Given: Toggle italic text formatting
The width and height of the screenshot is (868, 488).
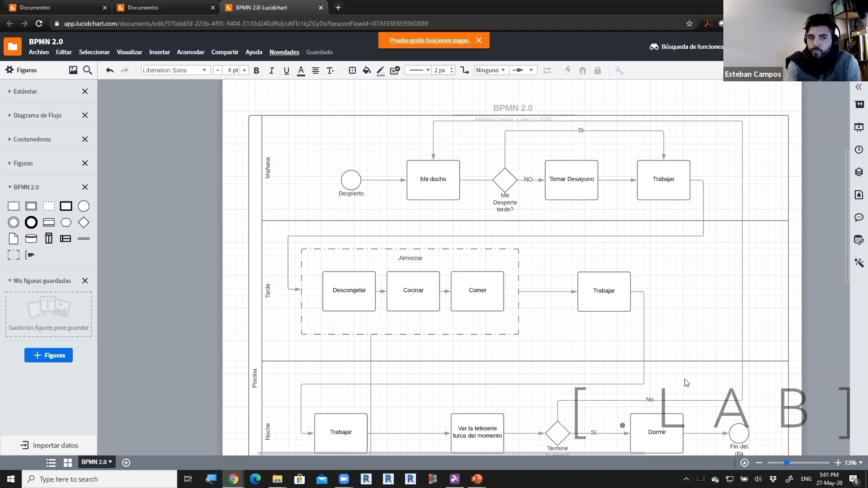Looking at the screenshot, I should point(271,70).
